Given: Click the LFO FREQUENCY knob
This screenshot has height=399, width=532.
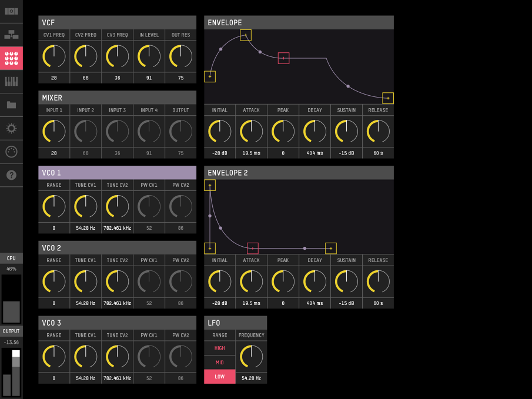Looking at the screenshot, I should pyautogui.click(x=252, y=356).
